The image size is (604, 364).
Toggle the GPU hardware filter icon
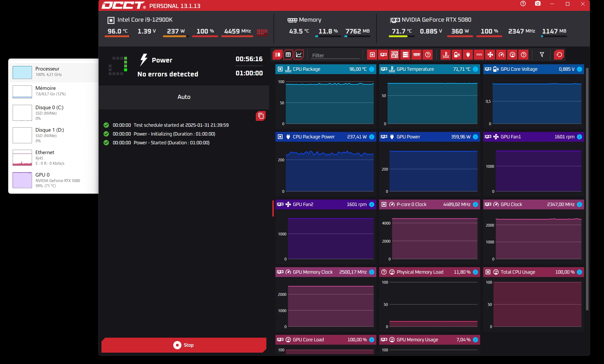[383, 55]
